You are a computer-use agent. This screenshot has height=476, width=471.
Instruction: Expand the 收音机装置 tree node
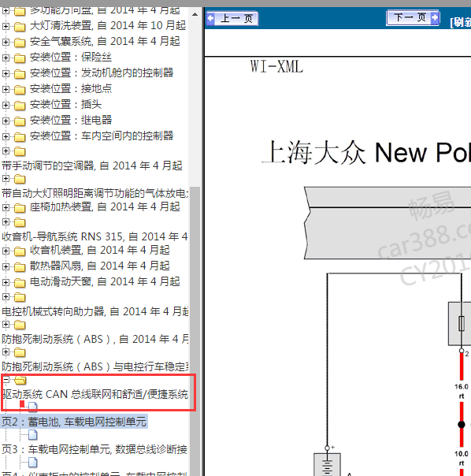tap(6, 251)
